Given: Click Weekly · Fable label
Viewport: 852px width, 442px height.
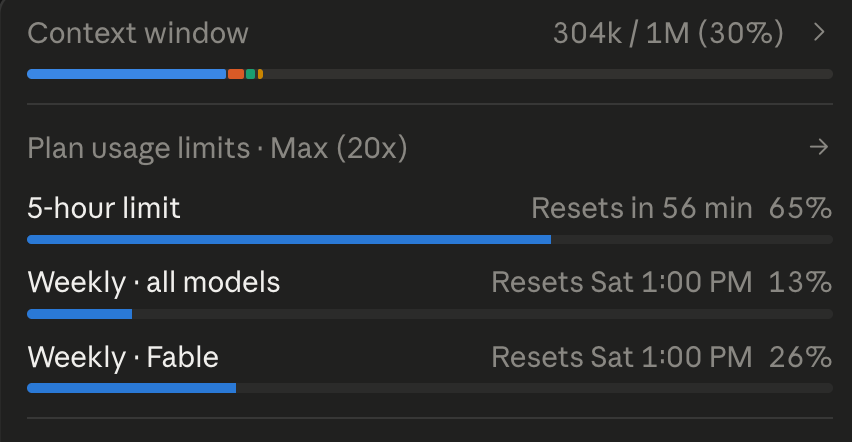Looking at the screenshot, I should click(x=123, y=357).
